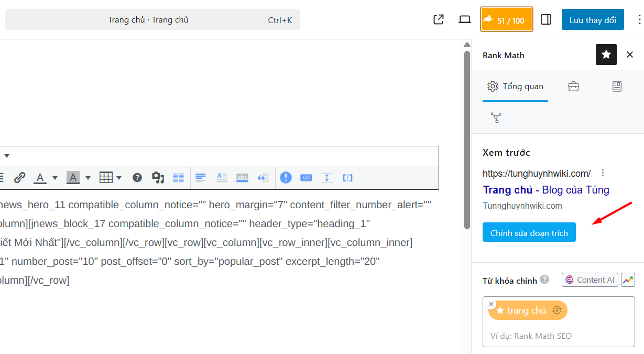Click the highlighted background color A swatch

point(73,178)
